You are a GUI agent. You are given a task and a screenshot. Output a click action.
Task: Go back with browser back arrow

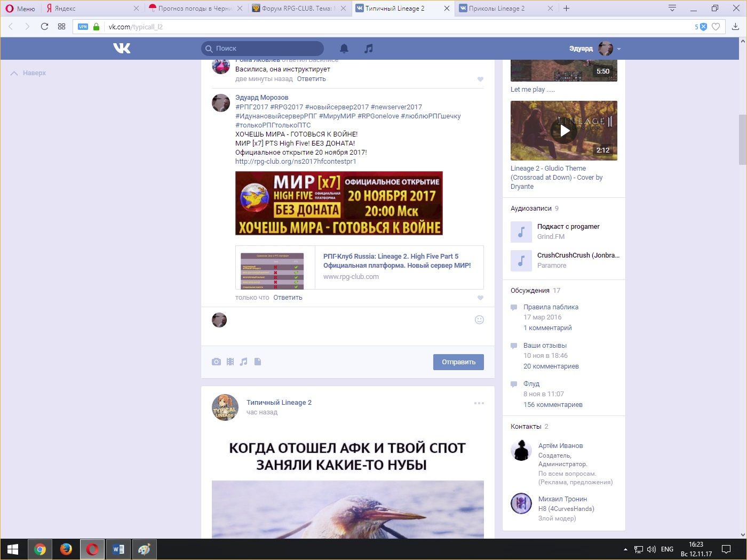coord(11,27)
